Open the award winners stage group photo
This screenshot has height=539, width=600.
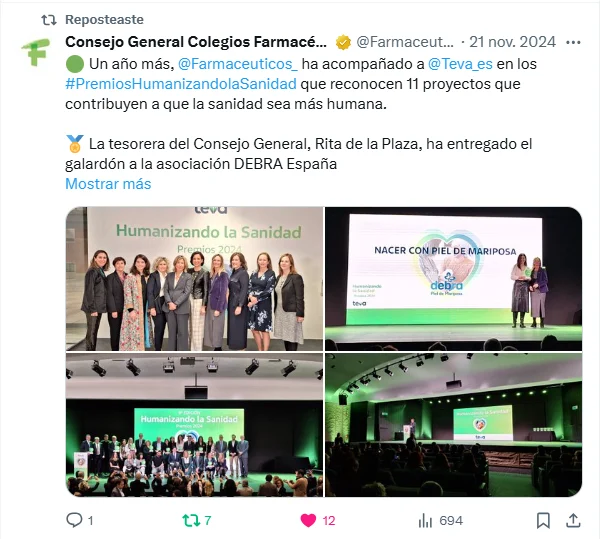[194, 425]
